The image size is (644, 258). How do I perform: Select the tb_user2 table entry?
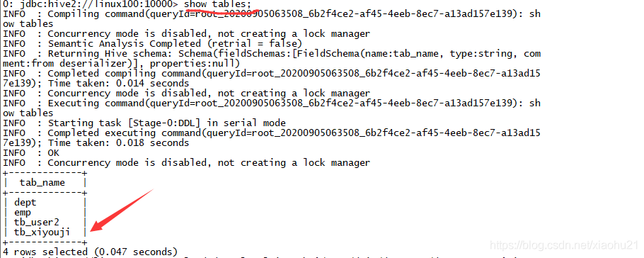[37, 222]
